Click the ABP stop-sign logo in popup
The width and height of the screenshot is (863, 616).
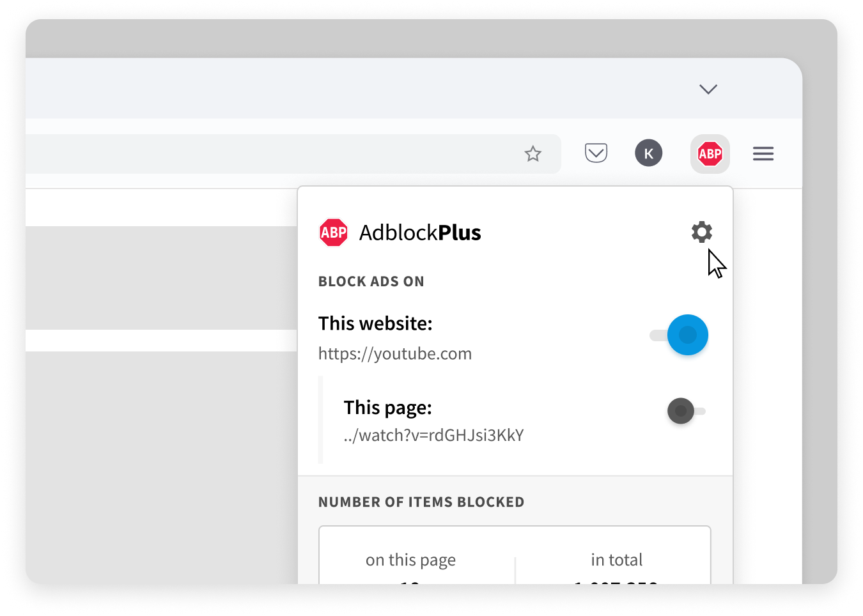point(333,232)
